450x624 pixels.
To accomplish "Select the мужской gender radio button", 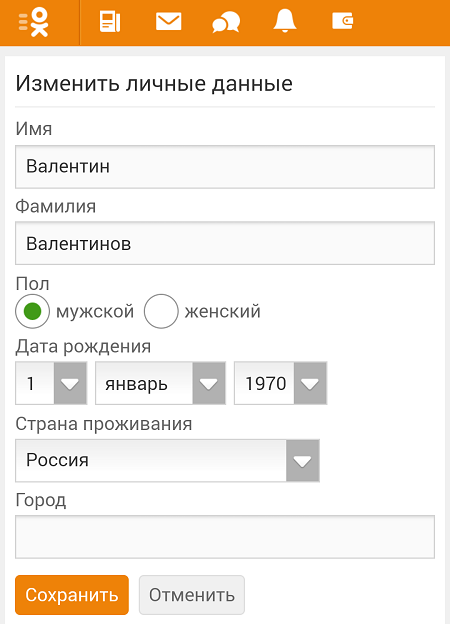I will 33,311.
